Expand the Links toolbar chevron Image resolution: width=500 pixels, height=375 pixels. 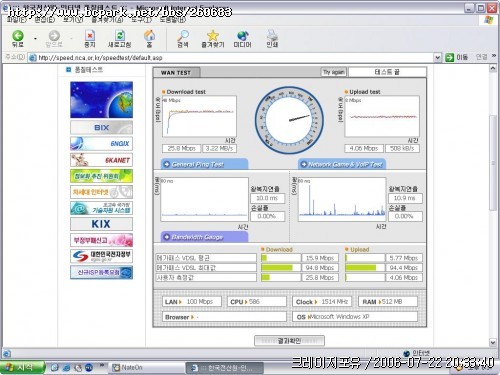[x=494, y=56]
